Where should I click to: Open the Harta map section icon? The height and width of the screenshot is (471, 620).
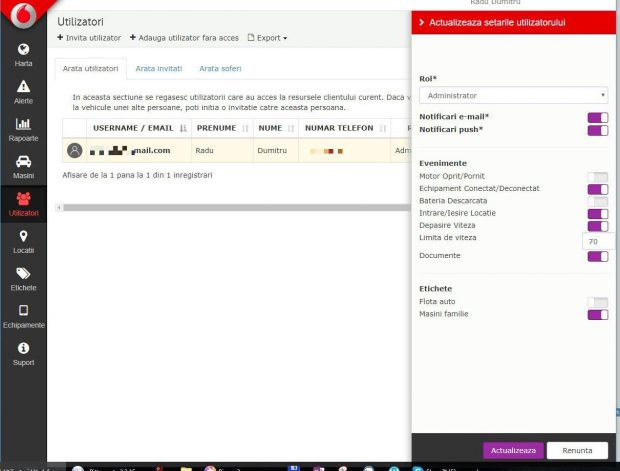[x=23, y=50]
